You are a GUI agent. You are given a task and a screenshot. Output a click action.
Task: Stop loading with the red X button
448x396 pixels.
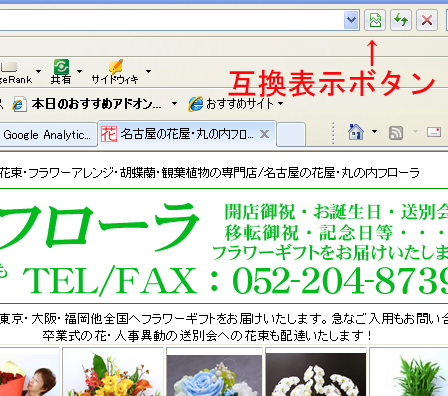(427, 20)
